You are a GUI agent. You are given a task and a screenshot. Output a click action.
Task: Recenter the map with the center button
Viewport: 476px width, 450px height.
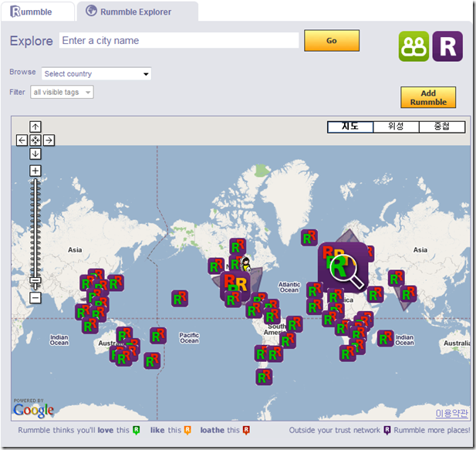(35, 140)
